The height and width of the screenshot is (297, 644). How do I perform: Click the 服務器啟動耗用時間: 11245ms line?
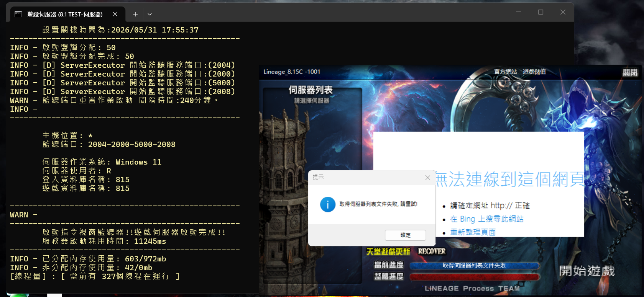tap(104, 241)
